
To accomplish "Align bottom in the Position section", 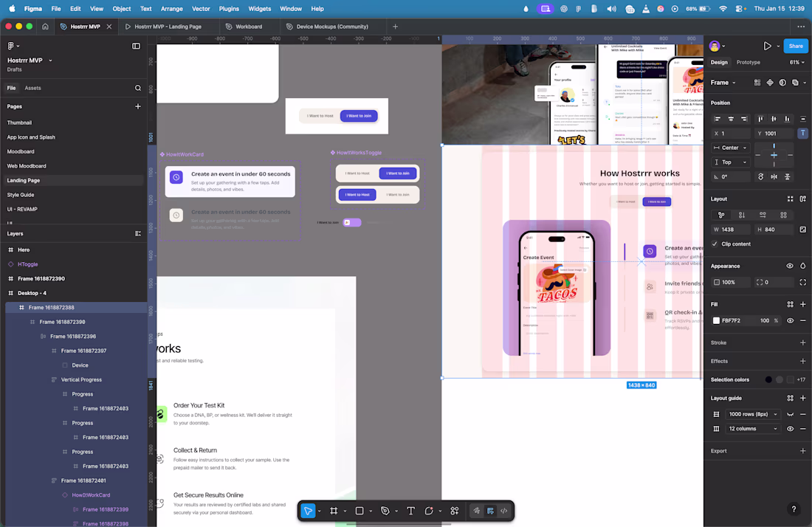I will click(x=787, y=119).
